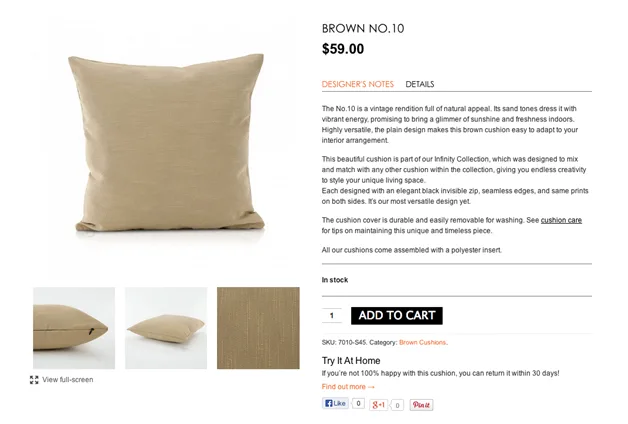Viewport: 628px width, 424px height.
Task: Open the cushion care link
Action: click(561, 220)
